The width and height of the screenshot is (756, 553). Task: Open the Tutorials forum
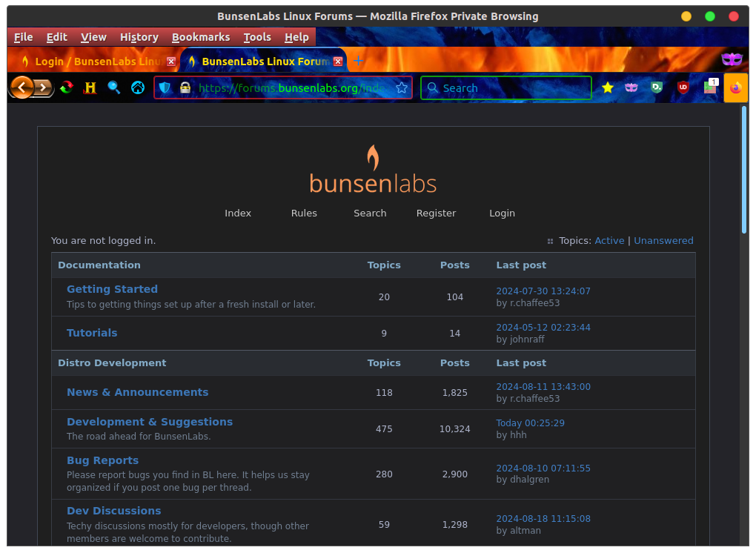coord(92,333)
